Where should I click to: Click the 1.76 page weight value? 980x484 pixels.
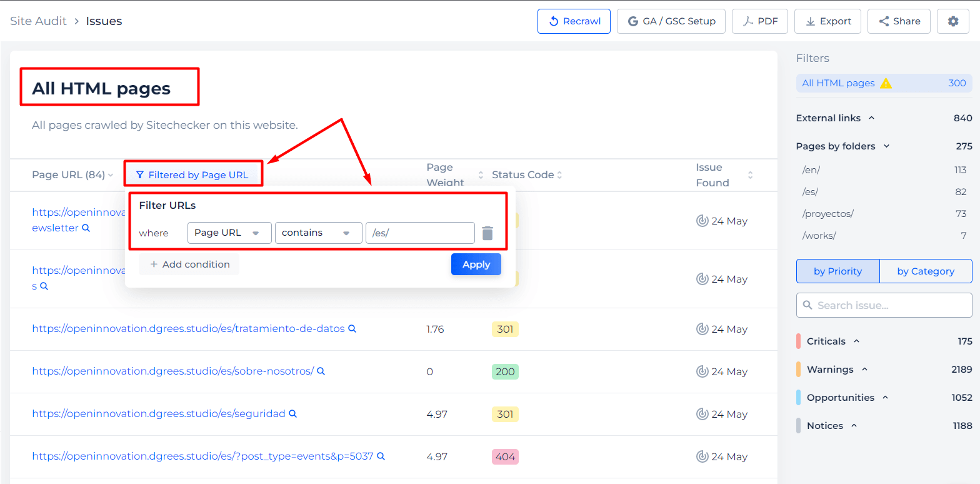click(x=435, y=329)
